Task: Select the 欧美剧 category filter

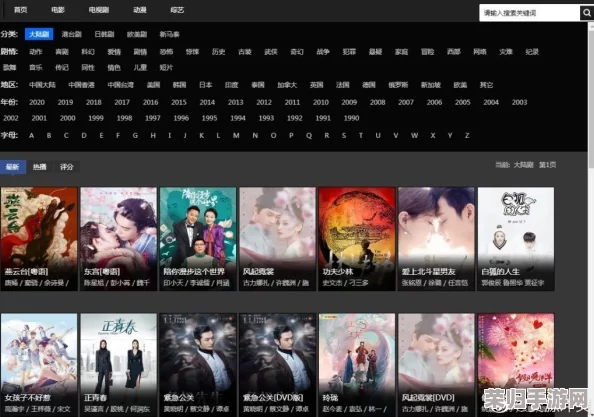Action: click(137, 34)
